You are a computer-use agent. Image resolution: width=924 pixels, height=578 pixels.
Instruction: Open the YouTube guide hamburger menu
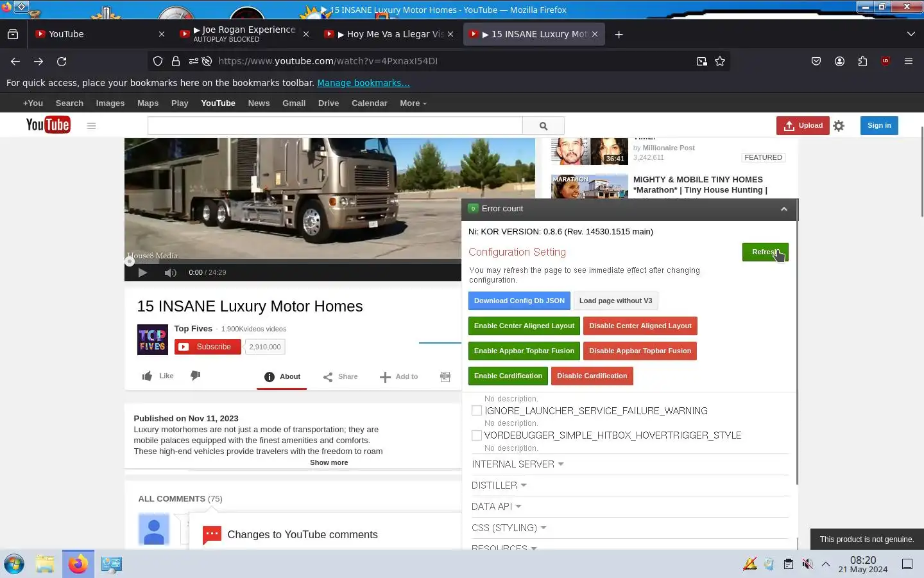91,126
